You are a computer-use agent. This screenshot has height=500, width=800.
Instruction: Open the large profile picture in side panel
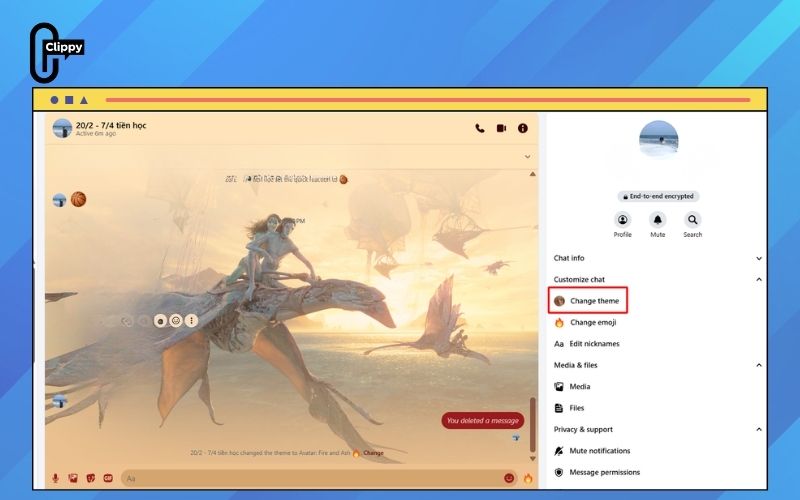point(659,140)
